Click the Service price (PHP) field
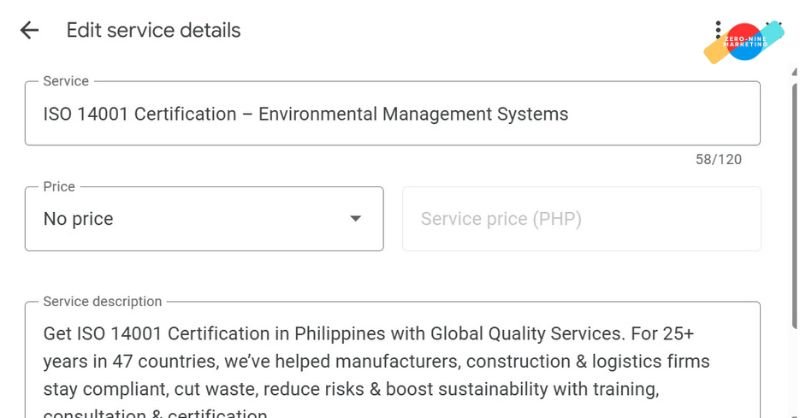The image size is (800, 418). [581, 219]
